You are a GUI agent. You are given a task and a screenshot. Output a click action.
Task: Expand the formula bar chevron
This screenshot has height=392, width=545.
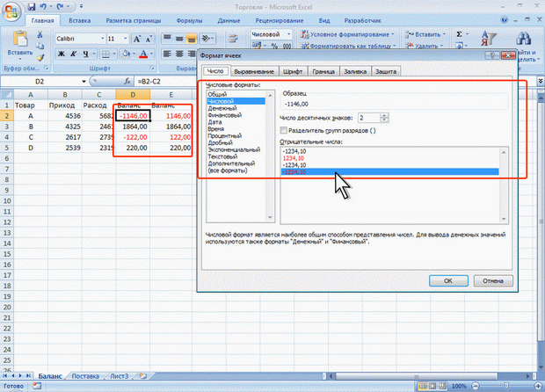click(541, 81)
